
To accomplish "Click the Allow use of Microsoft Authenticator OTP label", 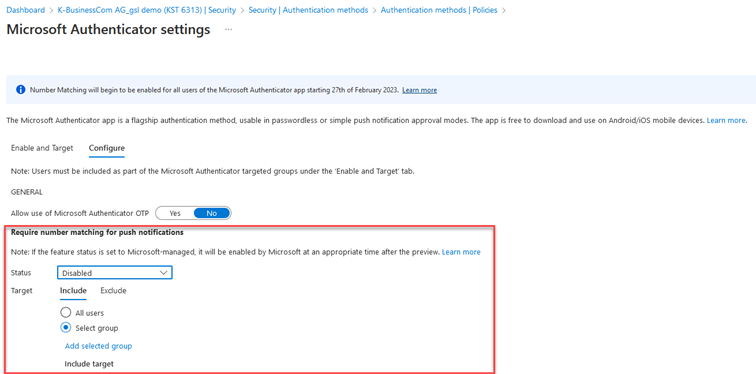I will 79,213.
